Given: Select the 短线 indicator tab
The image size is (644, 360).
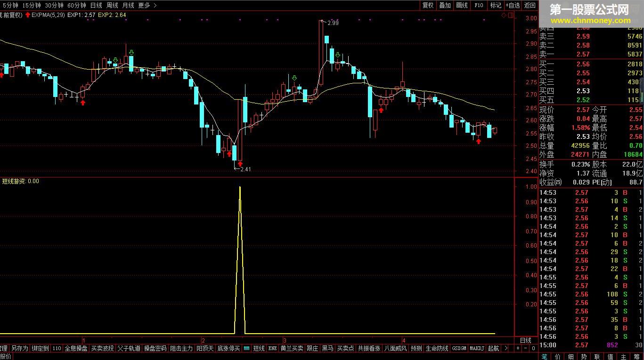Looking at the screenshot, I should [x=259, y=349].
